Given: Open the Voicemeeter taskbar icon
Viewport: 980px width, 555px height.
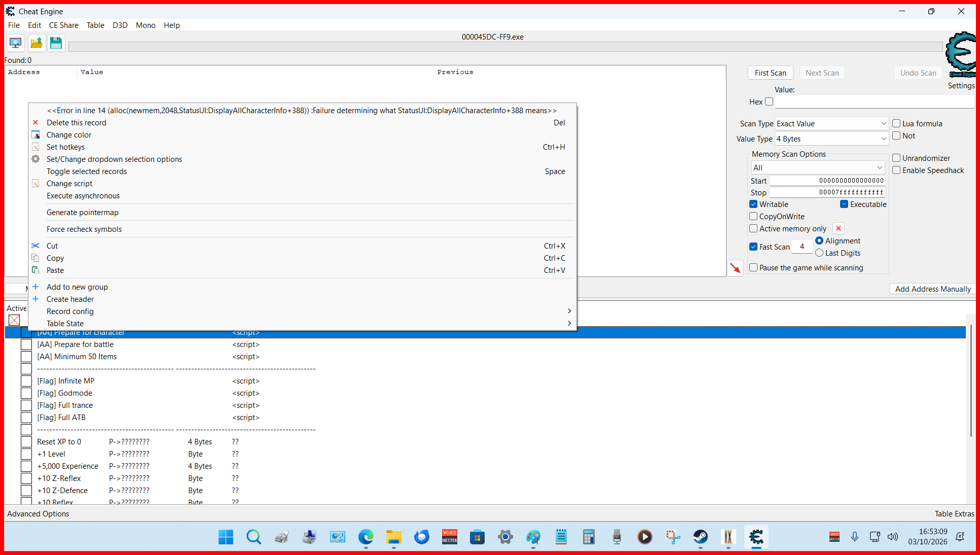Looking at the screenshot, I should click(450, 537).
